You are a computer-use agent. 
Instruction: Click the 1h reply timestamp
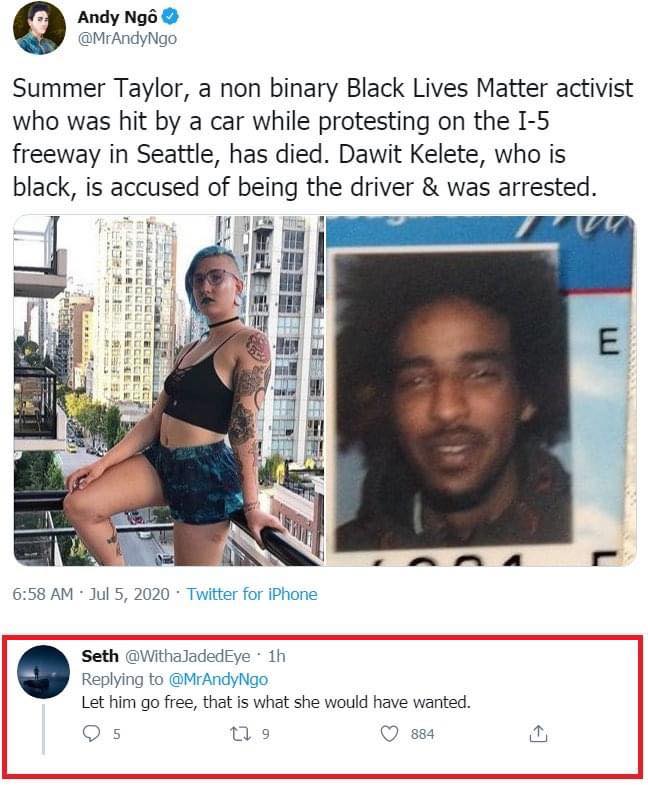pos(276,656)
